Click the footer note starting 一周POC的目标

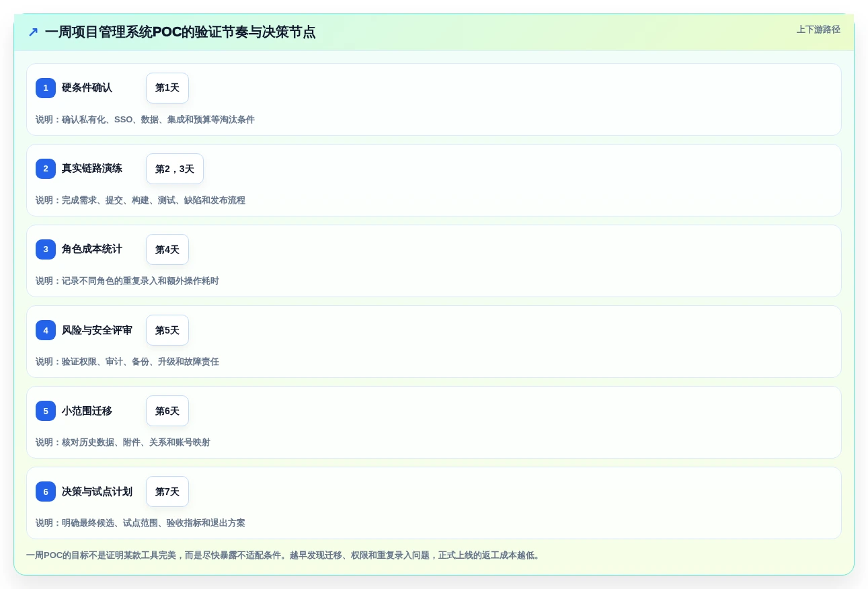pos(284,555)
